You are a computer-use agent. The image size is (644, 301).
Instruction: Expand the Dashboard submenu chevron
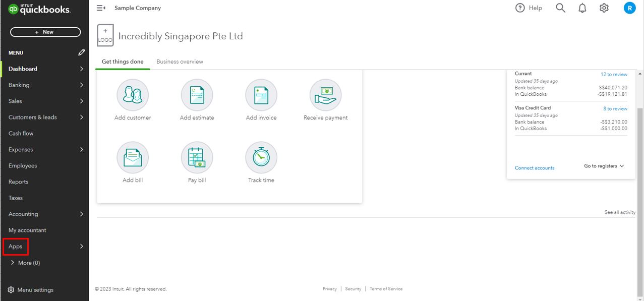click(81, 69)
